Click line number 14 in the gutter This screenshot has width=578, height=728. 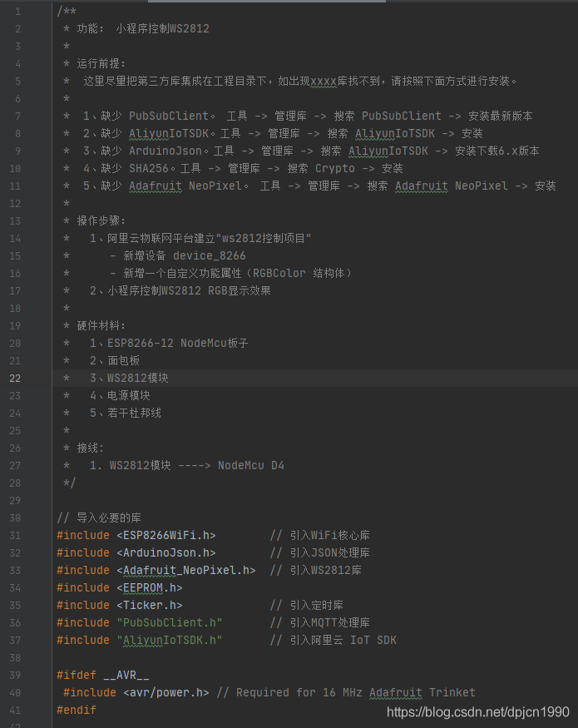[x=15, y=239]
